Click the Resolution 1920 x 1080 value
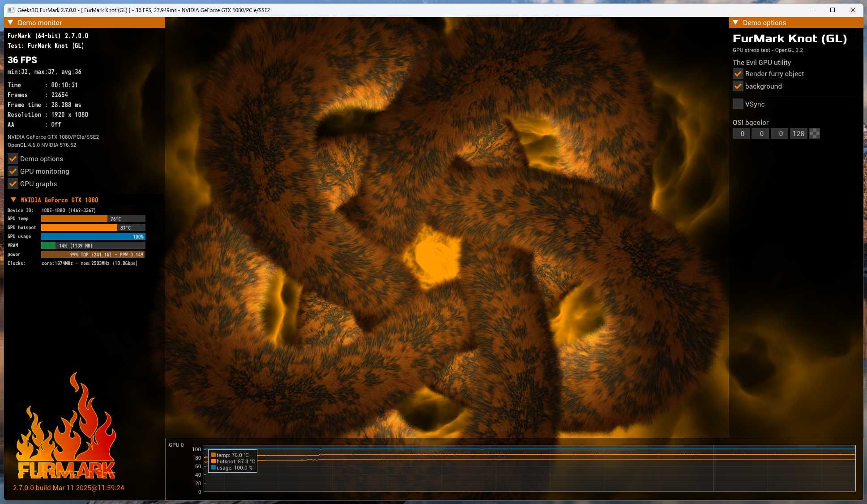The image size is (867, 504). point(69,115)
